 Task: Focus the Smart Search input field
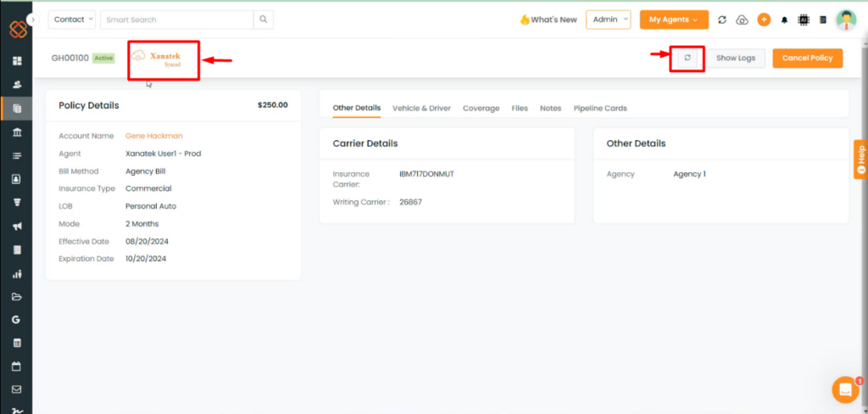click(176, 20)
